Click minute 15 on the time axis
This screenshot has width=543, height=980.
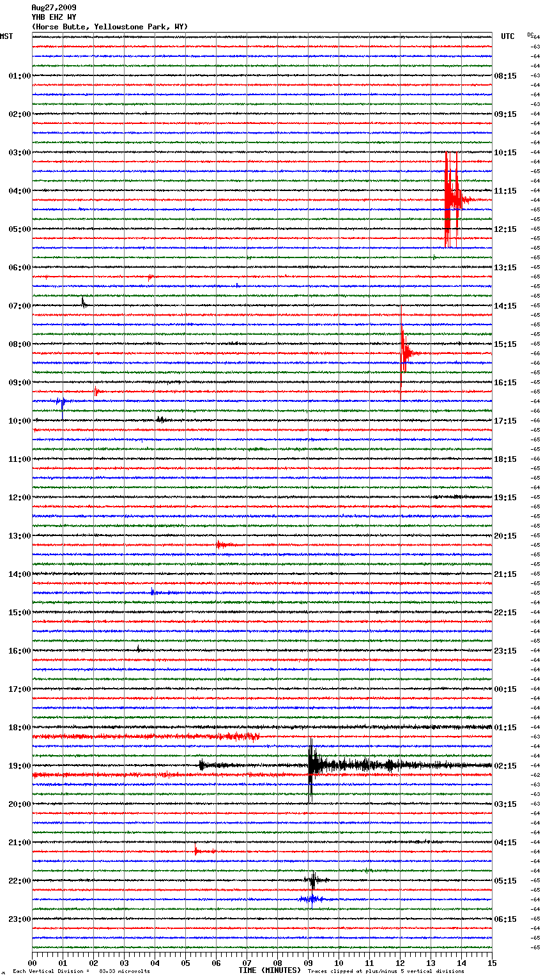[x=492, y=963]
